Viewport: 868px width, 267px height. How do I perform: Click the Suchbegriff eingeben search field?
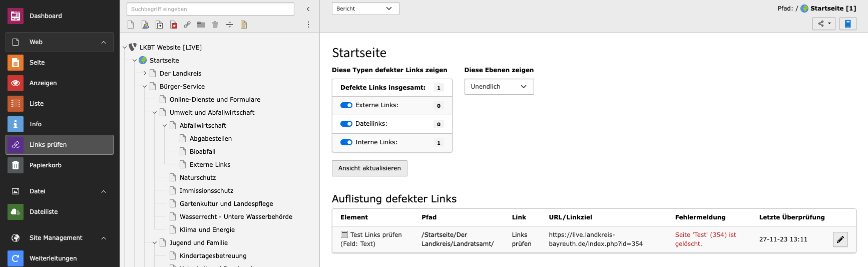coord(210,9)
